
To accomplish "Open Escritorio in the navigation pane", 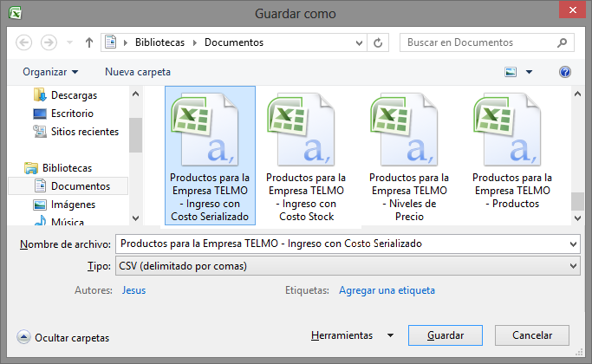I will point(72,114).
